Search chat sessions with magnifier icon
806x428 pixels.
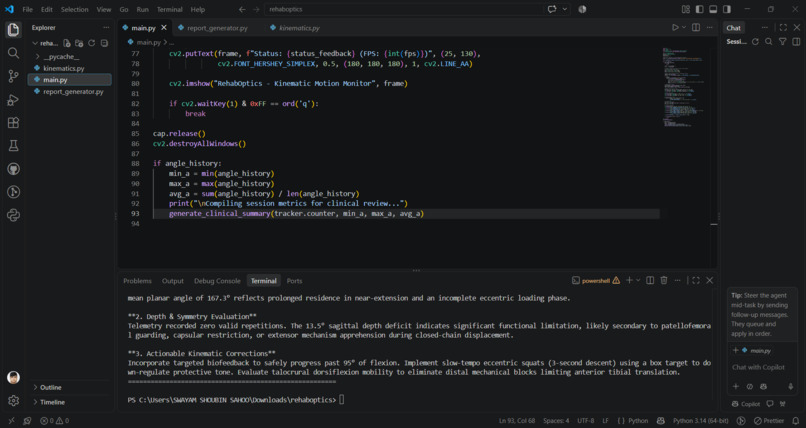768,42
